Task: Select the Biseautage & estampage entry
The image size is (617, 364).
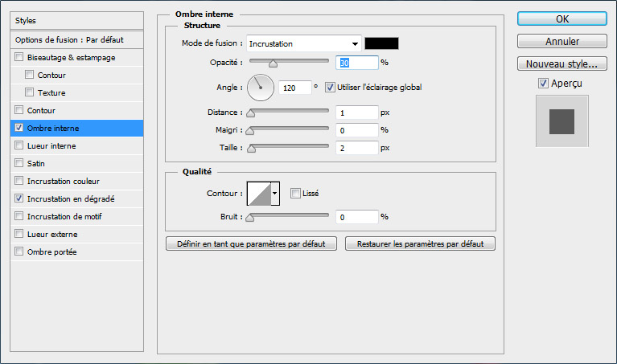Action: (76, 57)
